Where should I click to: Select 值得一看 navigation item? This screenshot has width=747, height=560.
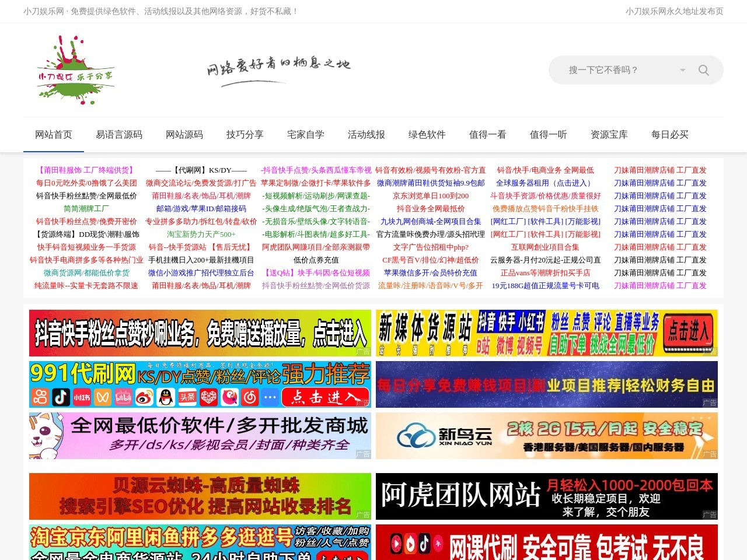pyautogui.click(x=488, y=135)
